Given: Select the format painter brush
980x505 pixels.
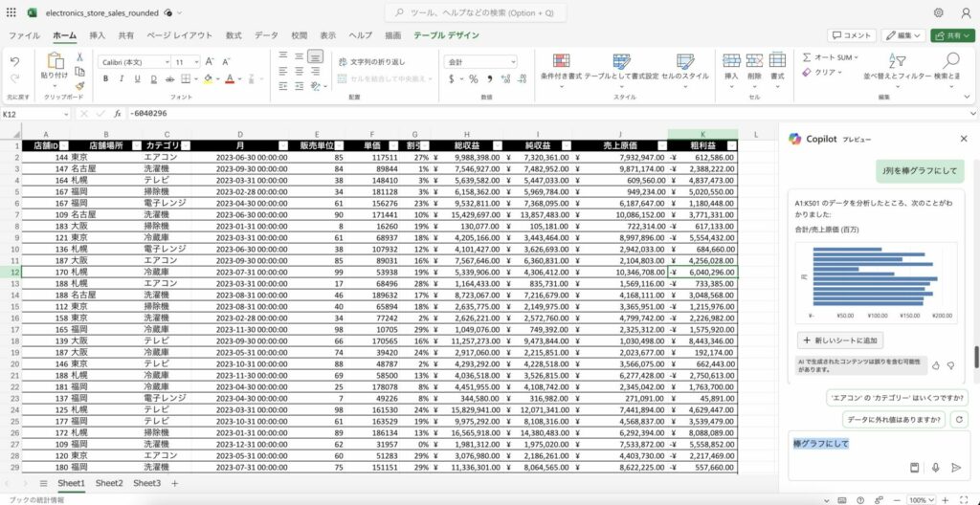Looking at the screenshot, I should pos(80,86).
